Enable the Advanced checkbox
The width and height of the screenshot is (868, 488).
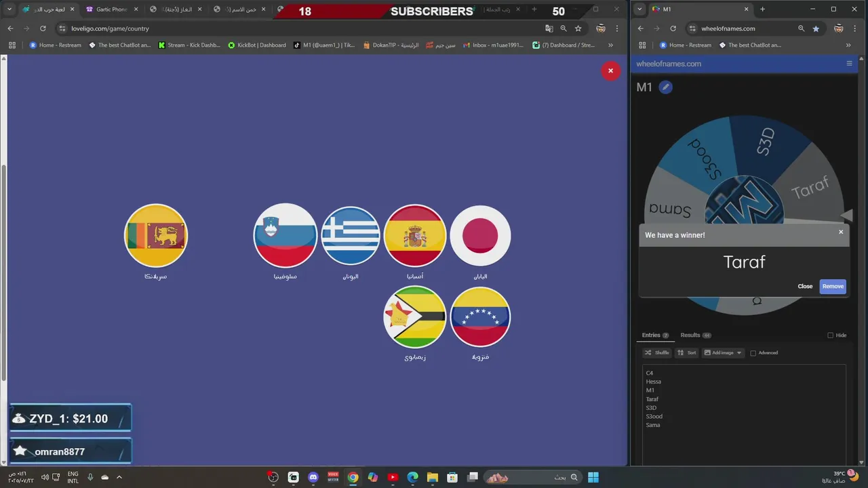(x=753, y=353)
